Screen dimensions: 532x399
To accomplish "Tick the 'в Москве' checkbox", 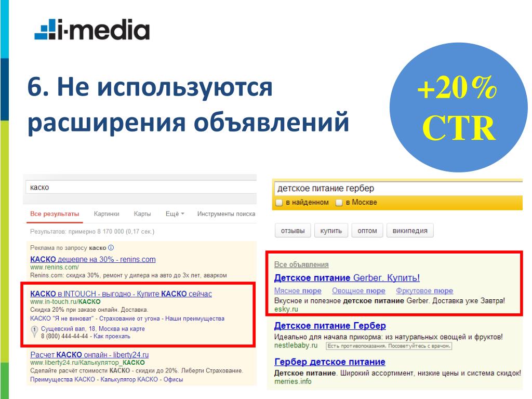I will pyautogui.click(x=339, y=203).
